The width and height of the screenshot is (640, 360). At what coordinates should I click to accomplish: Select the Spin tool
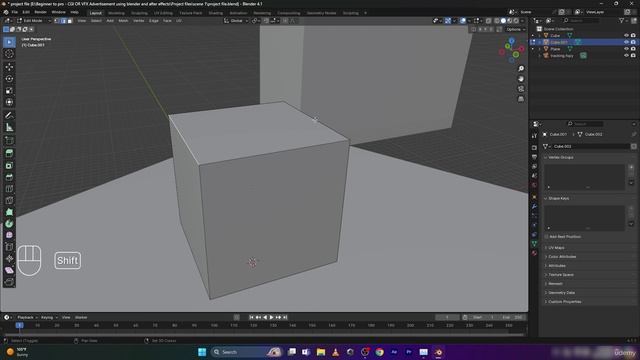pyautogui.click(x=9, y=224)
